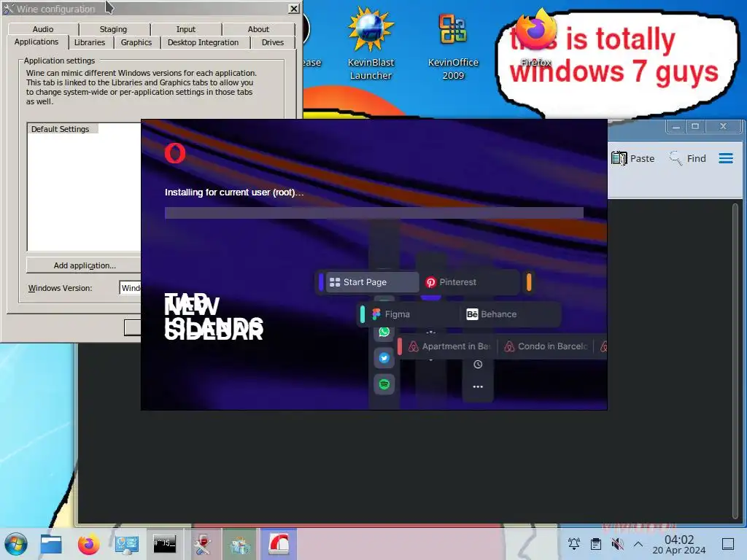Click Twitter icon in Opera sidebar artwork

[384, 357]
